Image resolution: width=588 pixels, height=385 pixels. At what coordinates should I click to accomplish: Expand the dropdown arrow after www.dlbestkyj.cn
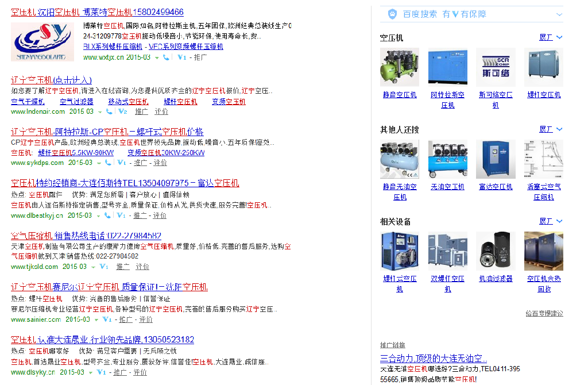[x=99, y=215]
